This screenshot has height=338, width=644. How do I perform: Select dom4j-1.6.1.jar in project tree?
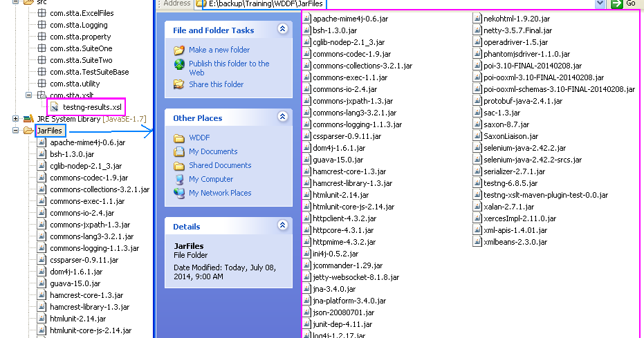pyautogui.click(x=76, y=272)
